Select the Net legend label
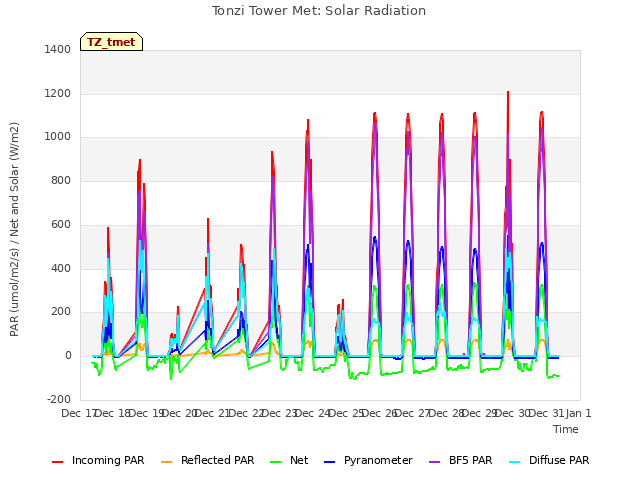This screenshot has width=640, height=480. click(299, 460)
